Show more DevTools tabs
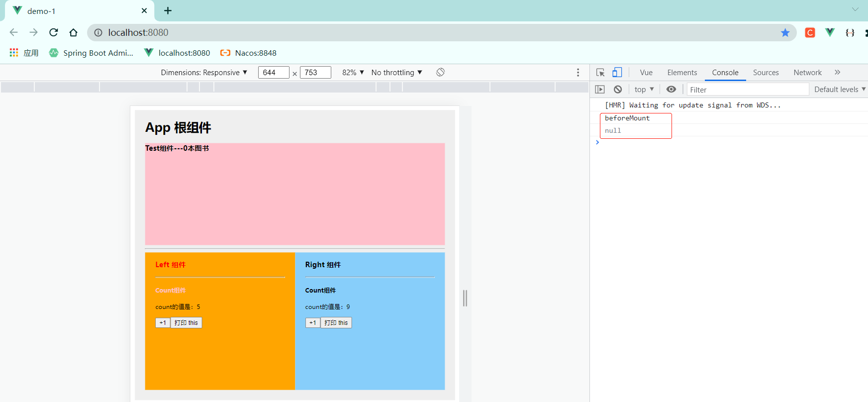Screen dimensions: 868x402 coord(838,72)
